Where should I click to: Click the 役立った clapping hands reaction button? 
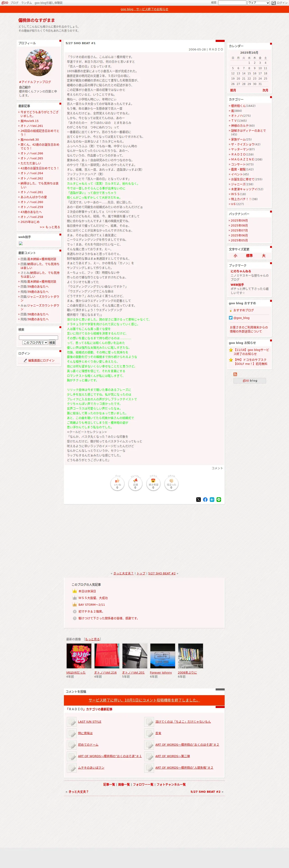coord(171,484)
